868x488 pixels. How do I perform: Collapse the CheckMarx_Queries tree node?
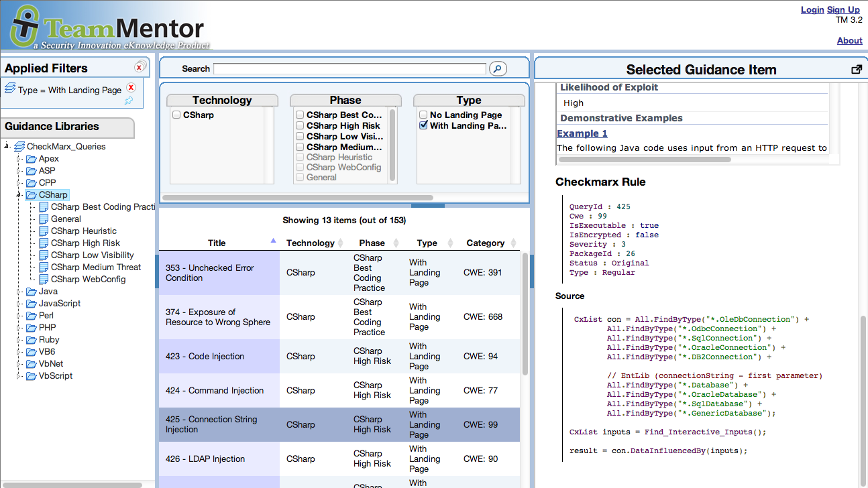(7, 146)
